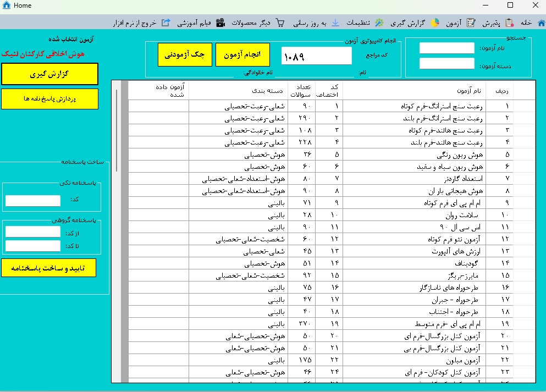Viewport: 546px width, 392px height.
Task: Click the download arrow icon for به روز رسانی
Action: click(x=335, y=23)
